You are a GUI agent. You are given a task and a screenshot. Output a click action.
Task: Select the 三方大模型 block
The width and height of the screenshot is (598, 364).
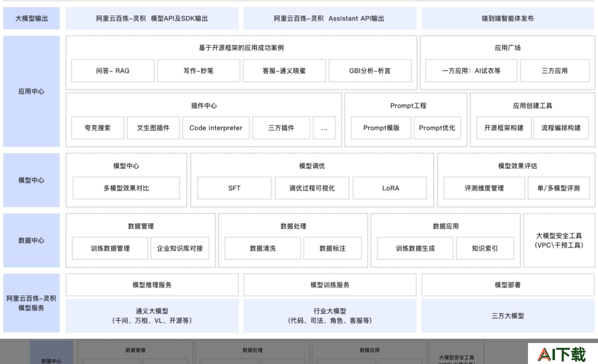click(x=508, y=316)
